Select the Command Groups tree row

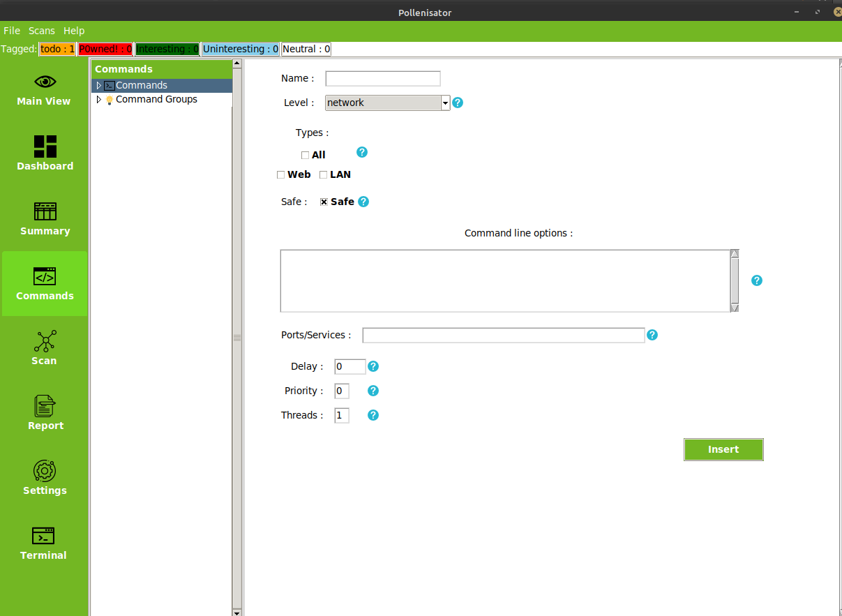pyautogui.click(x=161, y=99)
